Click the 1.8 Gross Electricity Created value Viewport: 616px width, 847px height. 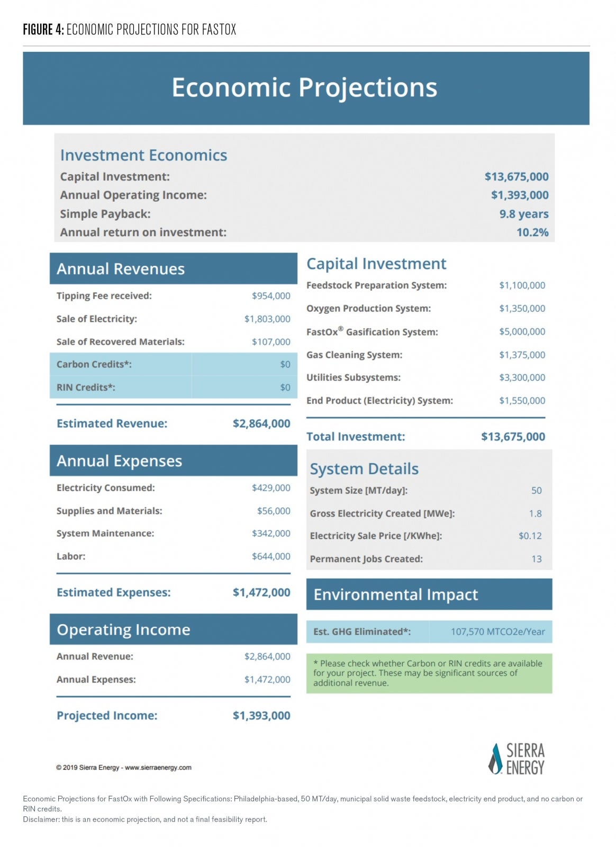(536, 513)
